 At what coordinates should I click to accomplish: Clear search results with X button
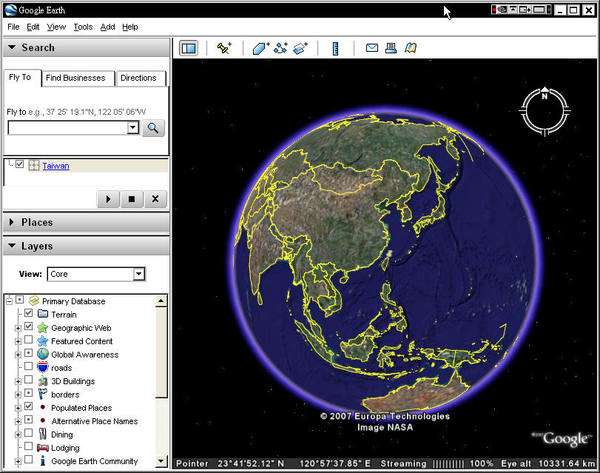155,199
